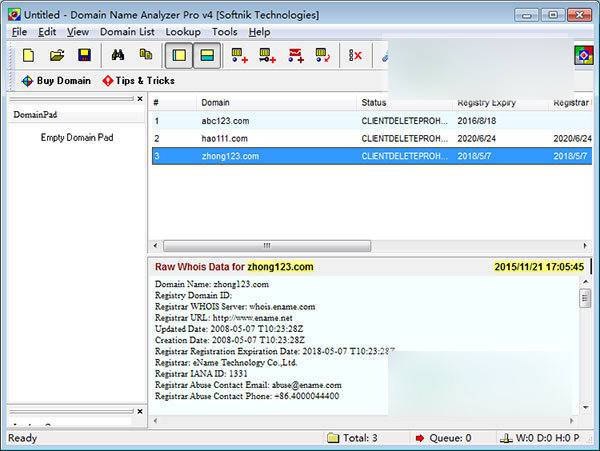Toggle the vertical split layout button
Viewport: 600px width, 451px height.
[180, 55]
